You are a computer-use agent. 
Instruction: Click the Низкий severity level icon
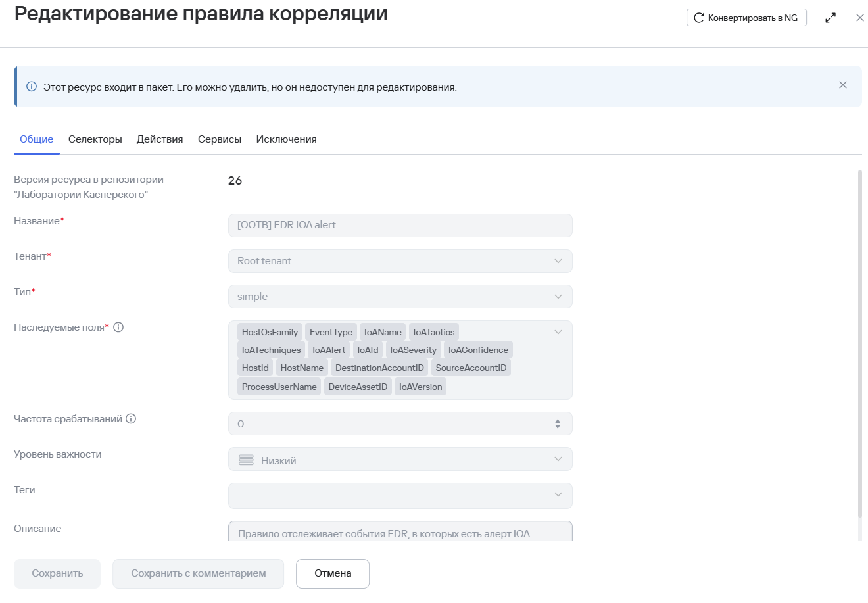point(246,460)
